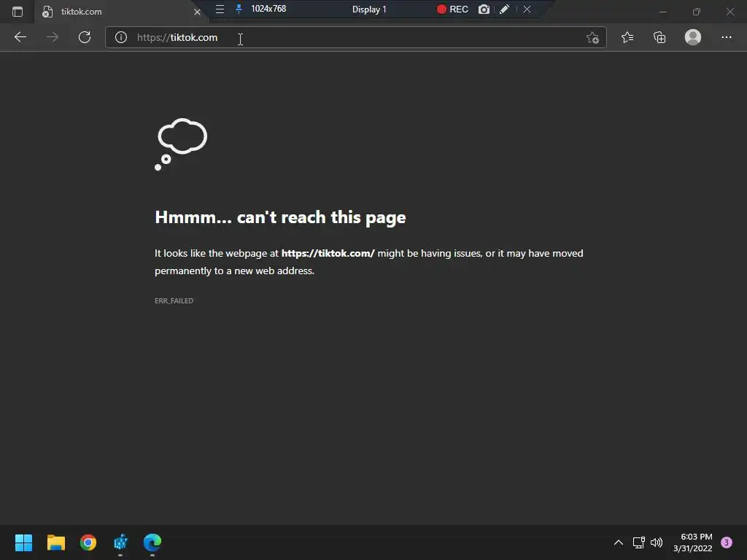
Task: Open network status tray icon
Action: (638, 542)
